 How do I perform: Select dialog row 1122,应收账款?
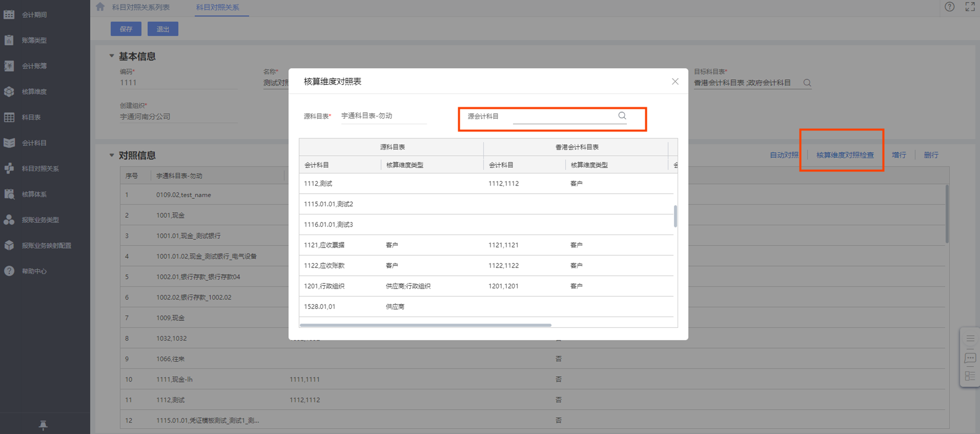[x=486, y=265]
